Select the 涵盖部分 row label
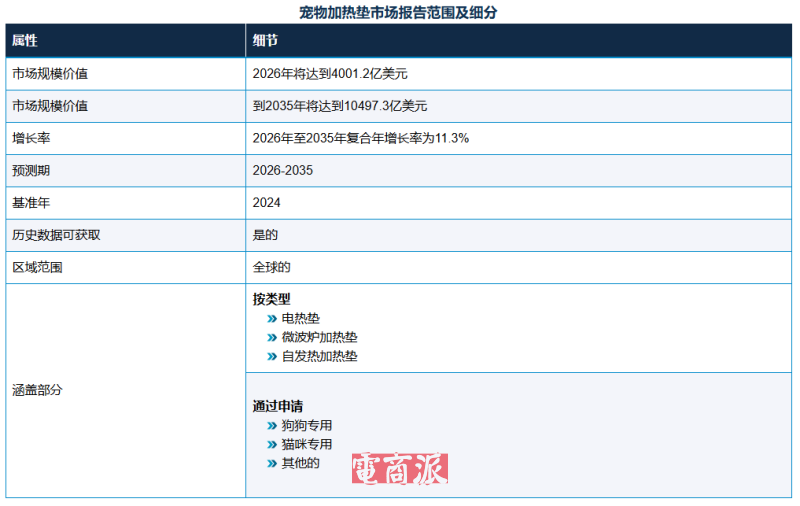 tap(37, 390)
